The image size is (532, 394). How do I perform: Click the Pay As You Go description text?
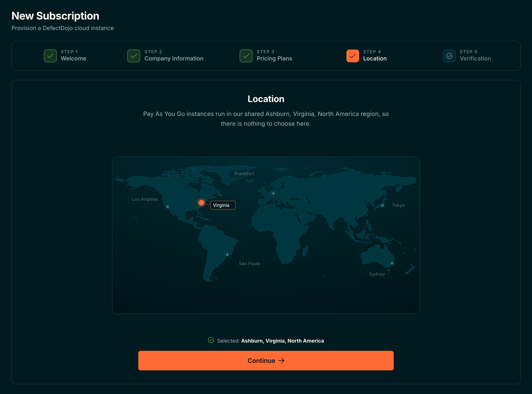266,119
